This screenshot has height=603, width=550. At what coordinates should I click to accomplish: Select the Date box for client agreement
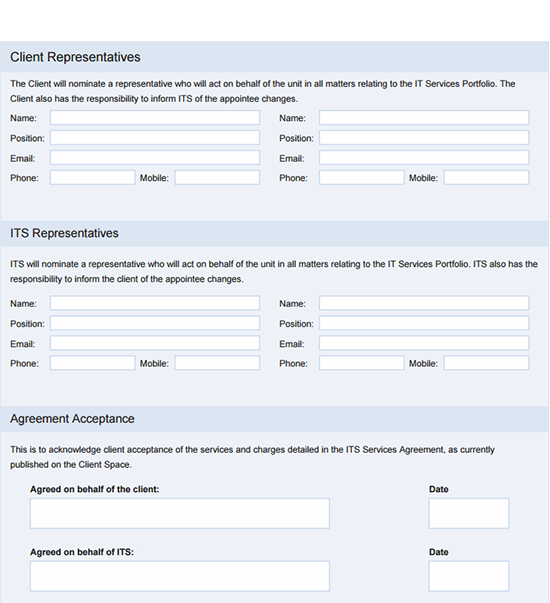click(x=469, y=513)
